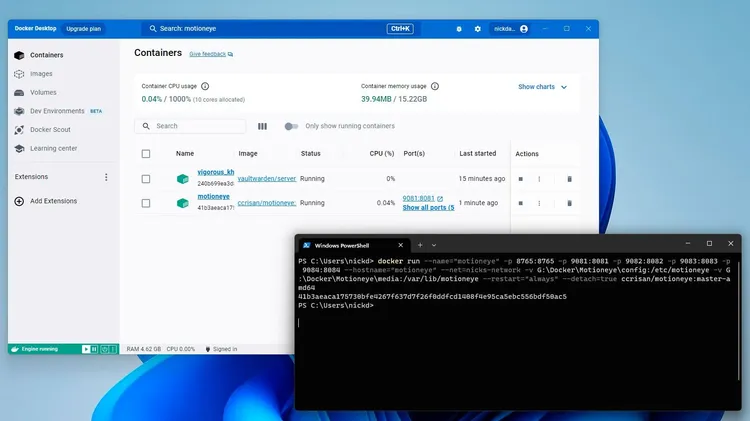The width and height of the screenshot is (750, 421).
Task: Click the 15 minutes ago cell
Action: (482, 178)
